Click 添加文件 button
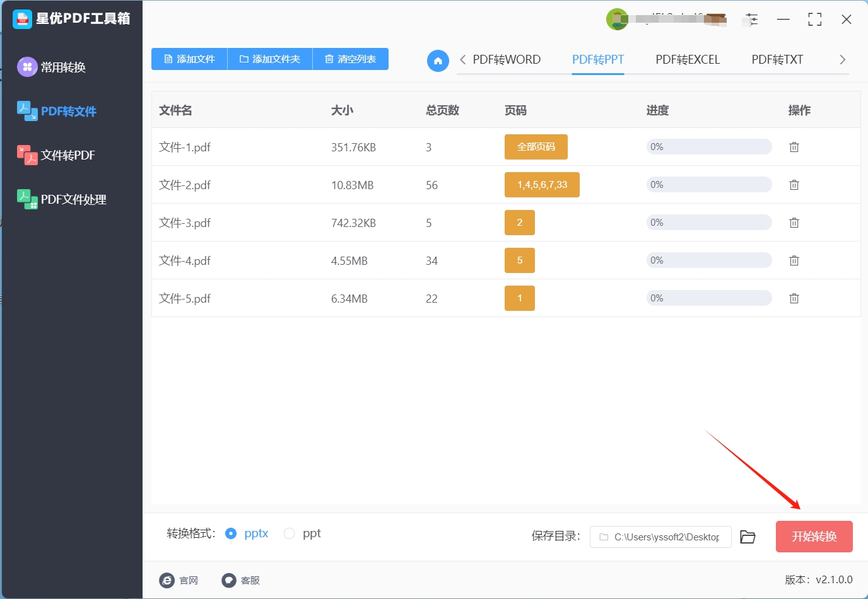The image size is (868, 599). point(189,59)
